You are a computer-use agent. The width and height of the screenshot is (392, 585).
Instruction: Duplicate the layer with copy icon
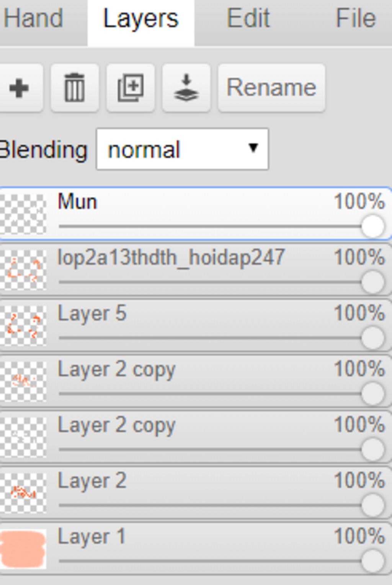(131, 88)
